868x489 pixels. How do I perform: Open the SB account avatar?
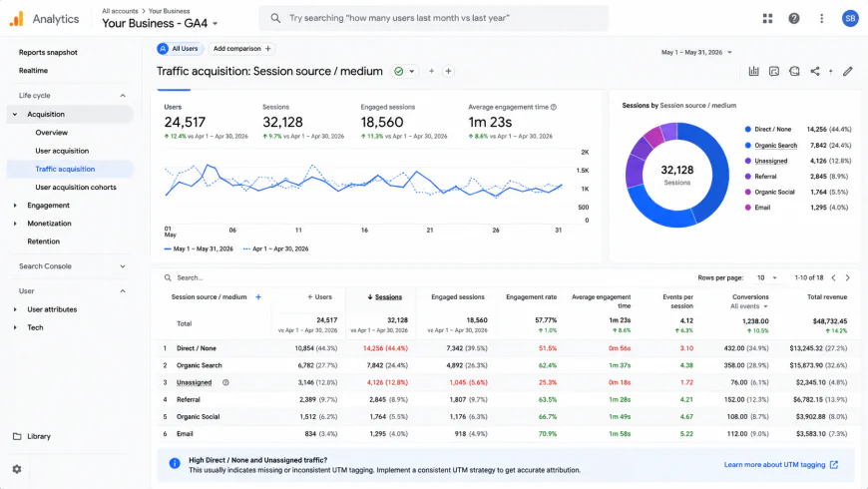point(850,18)
